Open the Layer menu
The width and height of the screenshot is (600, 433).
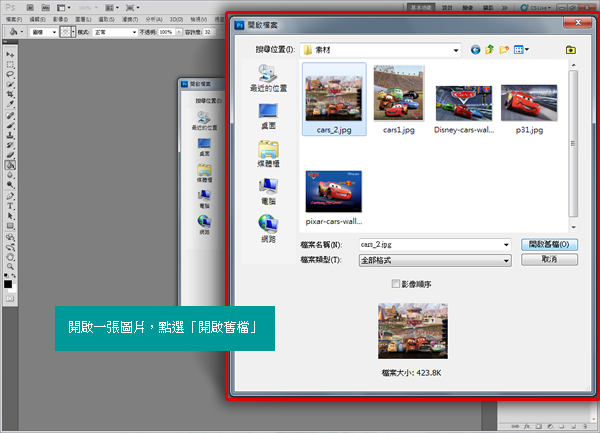tap(83, 19)
